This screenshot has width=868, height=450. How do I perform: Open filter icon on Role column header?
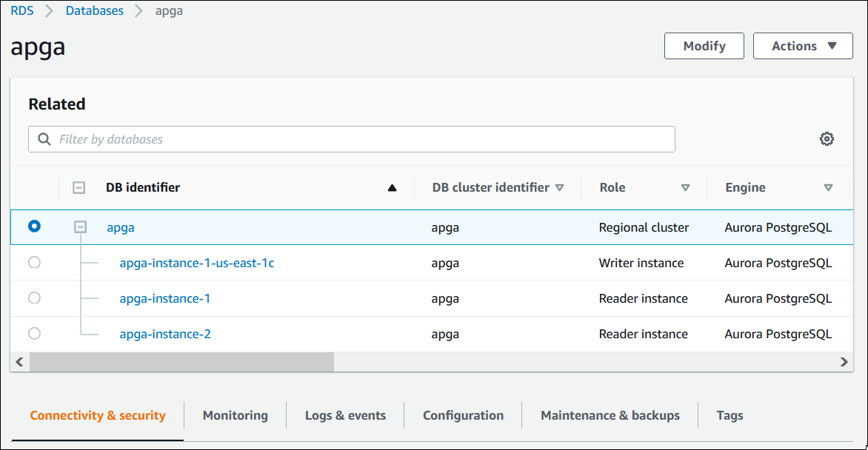pos(686,187)
